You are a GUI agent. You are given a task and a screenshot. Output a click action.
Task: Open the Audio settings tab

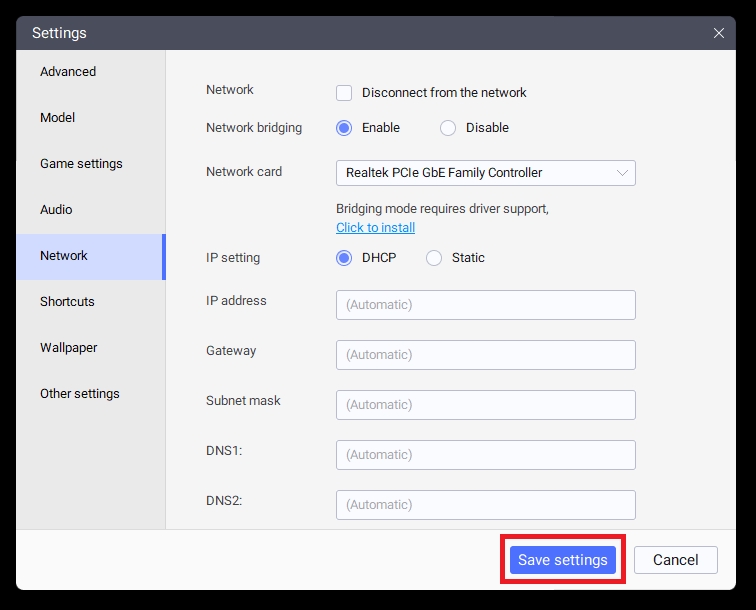click(56, 210)
